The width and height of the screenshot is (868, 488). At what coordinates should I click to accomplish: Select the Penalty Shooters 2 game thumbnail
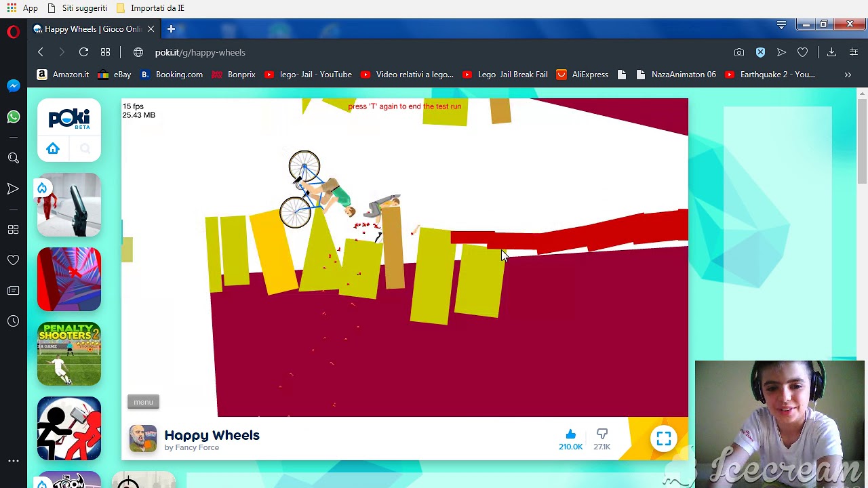tap(68, 354)
